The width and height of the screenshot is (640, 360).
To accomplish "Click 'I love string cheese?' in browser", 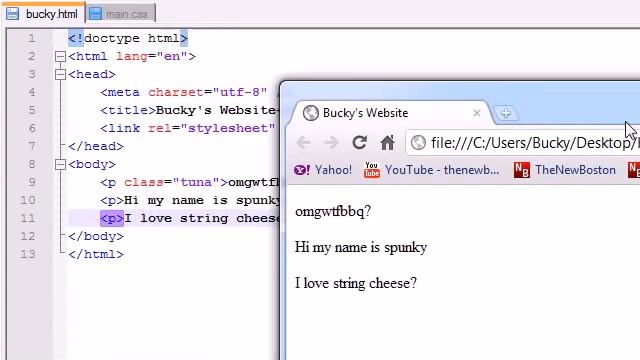I will [x=356, y=283].
